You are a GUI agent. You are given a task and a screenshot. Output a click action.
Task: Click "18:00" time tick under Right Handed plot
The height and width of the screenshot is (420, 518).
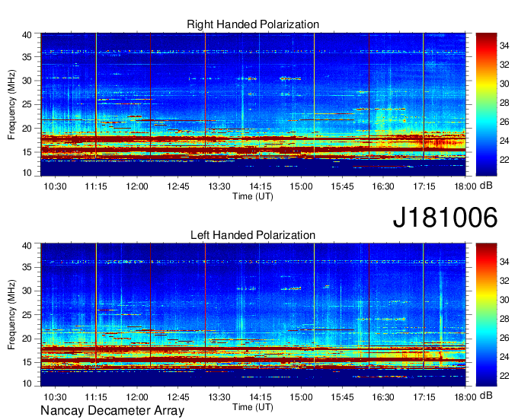pyautogui.click(x=465, y=186)
